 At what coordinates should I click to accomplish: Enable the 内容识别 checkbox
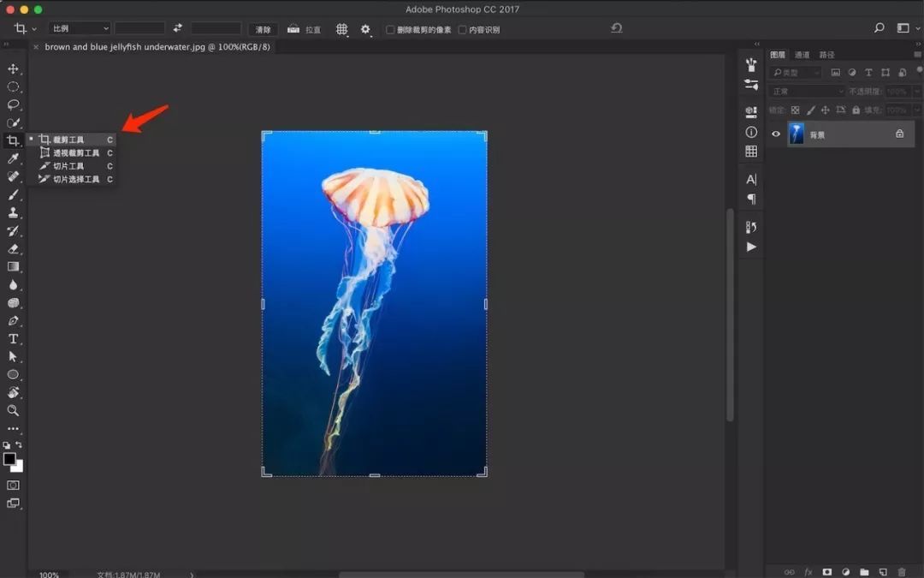pos(463,30)
